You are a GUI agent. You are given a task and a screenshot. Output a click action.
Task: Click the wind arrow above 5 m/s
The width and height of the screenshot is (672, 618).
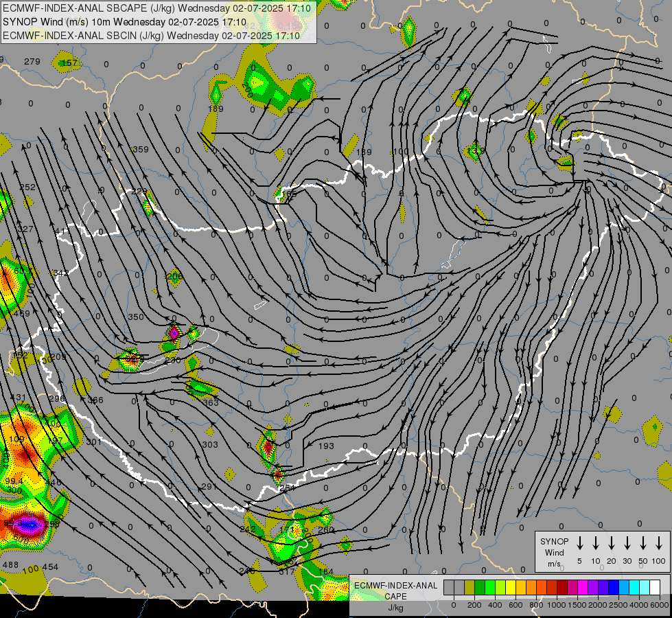[579, 543]
